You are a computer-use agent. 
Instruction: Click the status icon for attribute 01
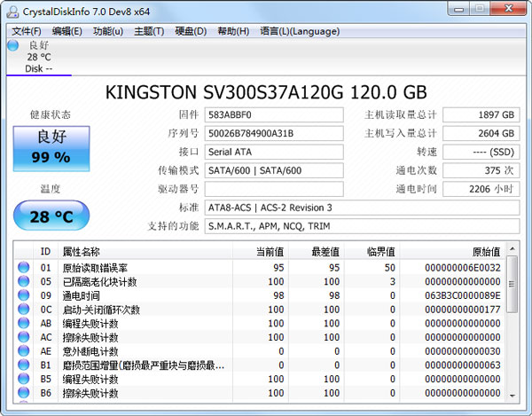coord(23,267)
